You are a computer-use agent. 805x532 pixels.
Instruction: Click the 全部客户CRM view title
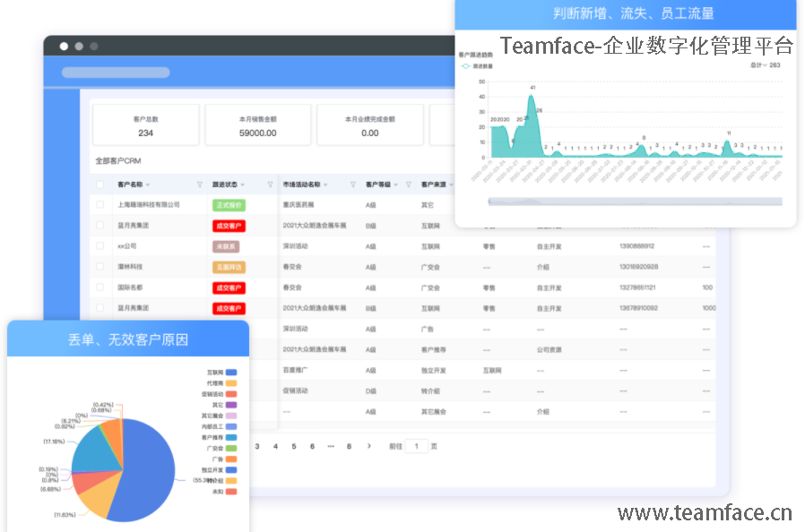(118, 161)
